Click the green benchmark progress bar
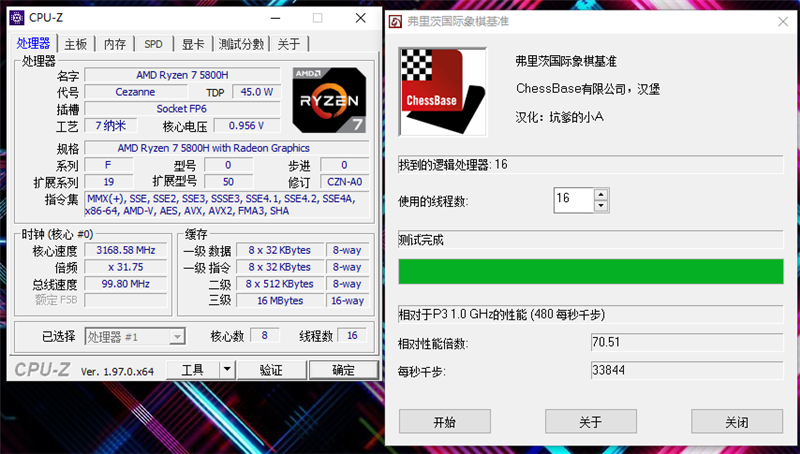The width and height of the screenshot is (800, 454). [x=591, y=271]
